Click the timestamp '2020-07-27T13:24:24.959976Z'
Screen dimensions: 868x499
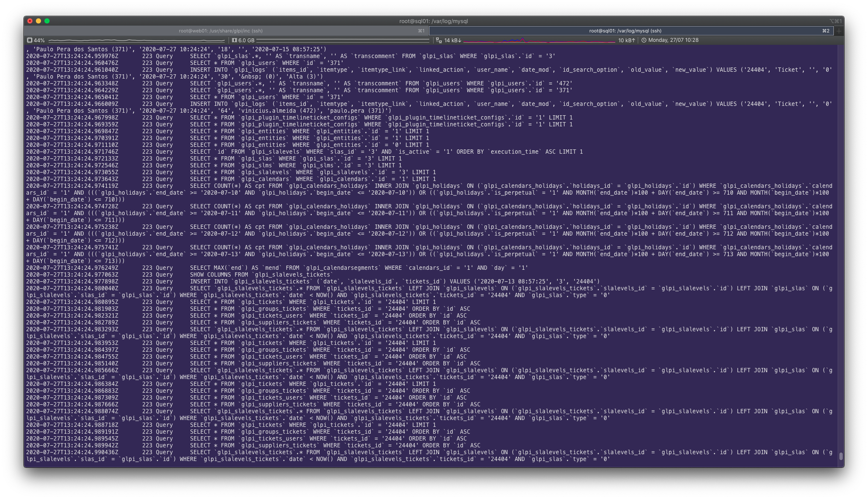72,56
